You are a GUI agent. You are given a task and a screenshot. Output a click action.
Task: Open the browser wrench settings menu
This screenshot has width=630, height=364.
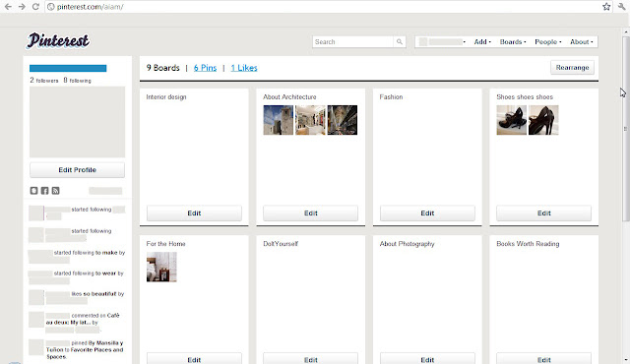pyautogui.click(x=621, y=7)
